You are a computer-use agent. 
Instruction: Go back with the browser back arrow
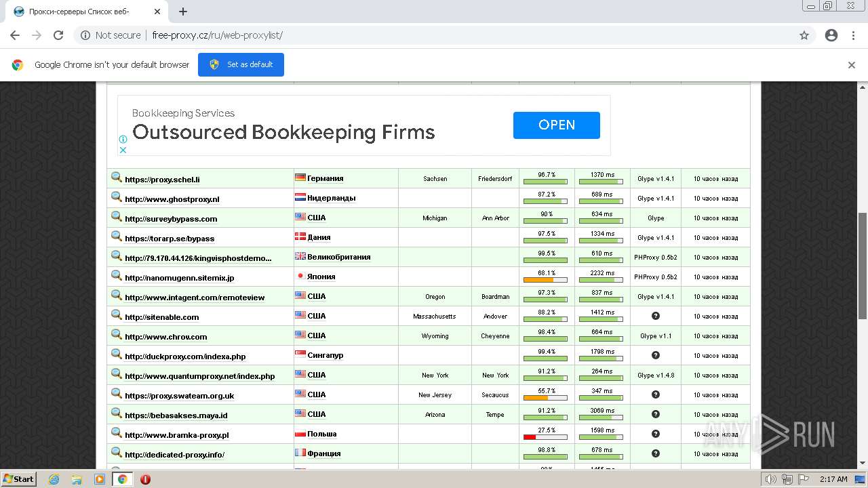tap(15, 35)
